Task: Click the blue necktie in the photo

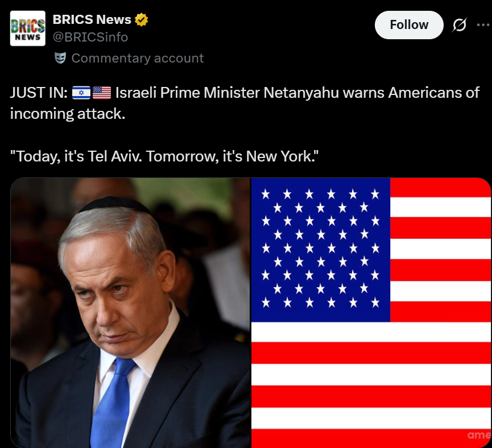Action: (111, 403)
